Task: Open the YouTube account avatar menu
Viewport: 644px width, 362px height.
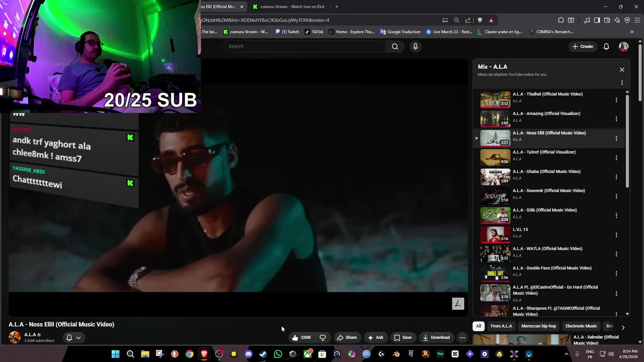Action: tap(623, 46)
